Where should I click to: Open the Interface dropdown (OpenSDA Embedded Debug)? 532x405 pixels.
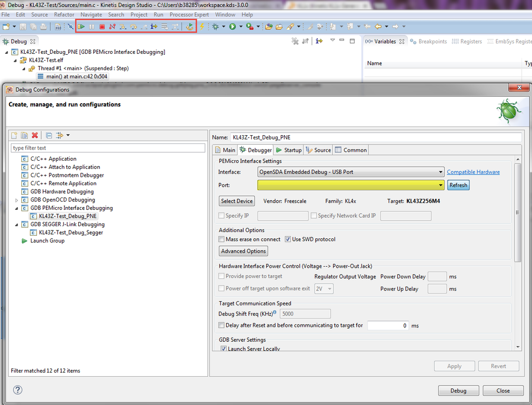tap(351, 172)
